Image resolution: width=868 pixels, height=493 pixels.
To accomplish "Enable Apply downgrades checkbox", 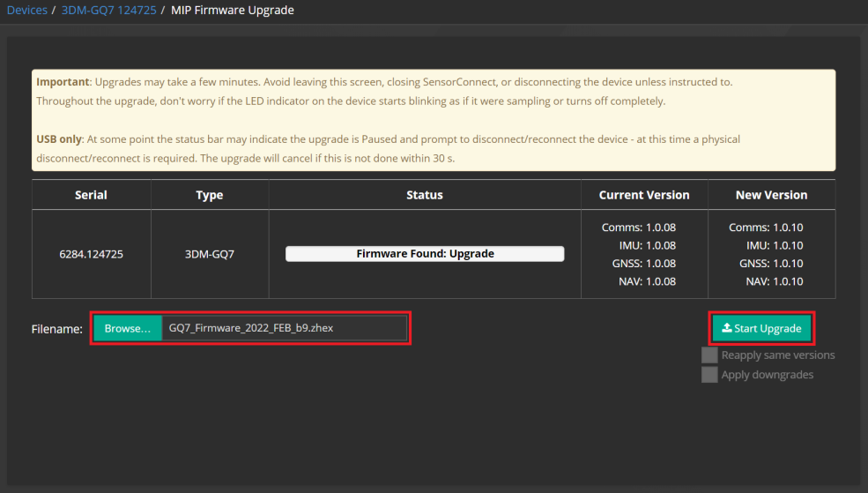I will click(709, 375).
